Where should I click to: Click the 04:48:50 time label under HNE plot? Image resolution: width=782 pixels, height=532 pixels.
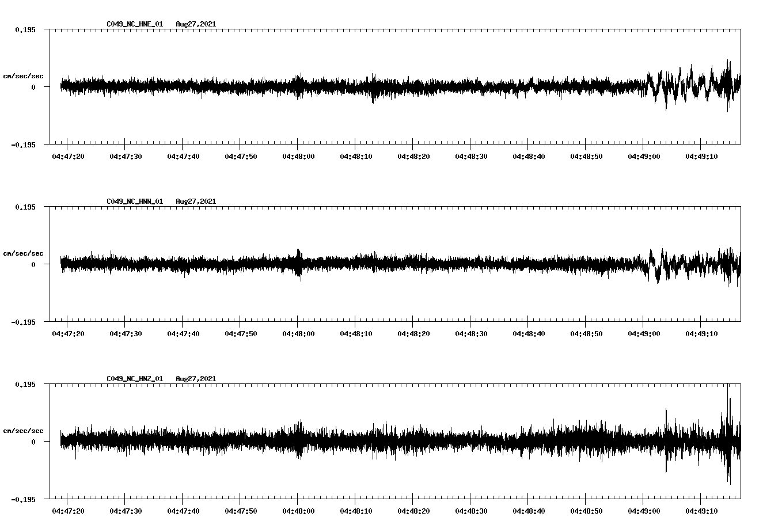click(x=586, y=156)
